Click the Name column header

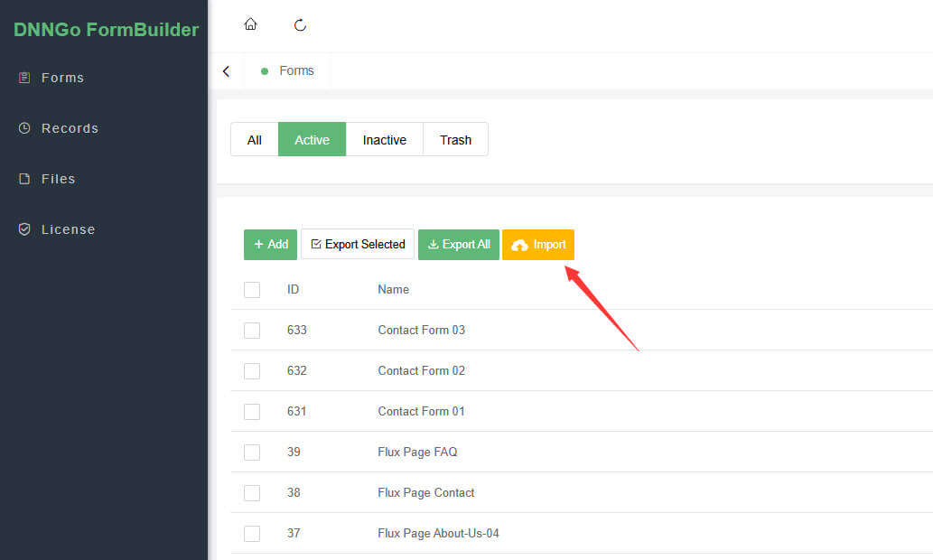pos(393,290)
